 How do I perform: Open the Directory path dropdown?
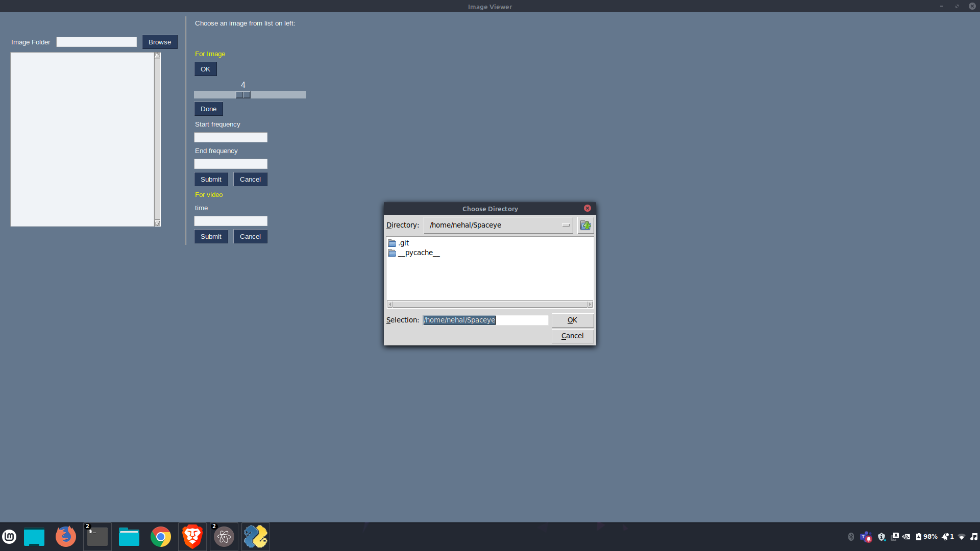(x=566, y=226)
